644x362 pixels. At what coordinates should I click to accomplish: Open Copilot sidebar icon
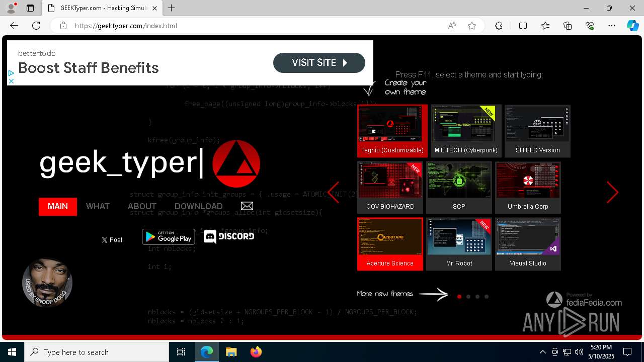point(632,26)
